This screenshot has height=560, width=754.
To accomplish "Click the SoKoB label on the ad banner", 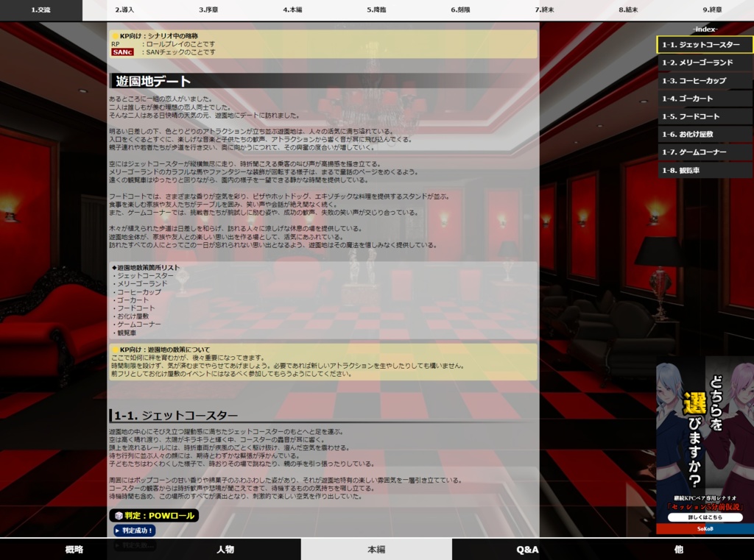I will coord(705,528).
